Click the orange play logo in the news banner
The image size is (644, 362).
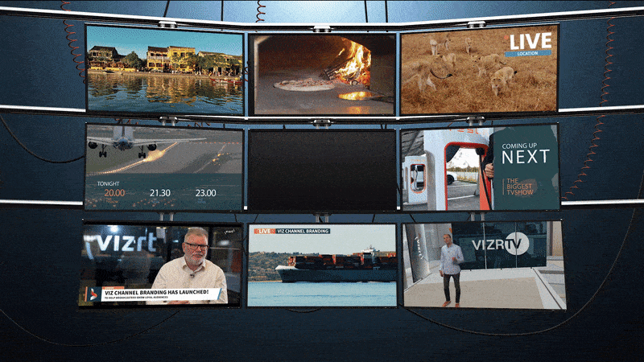93,294
